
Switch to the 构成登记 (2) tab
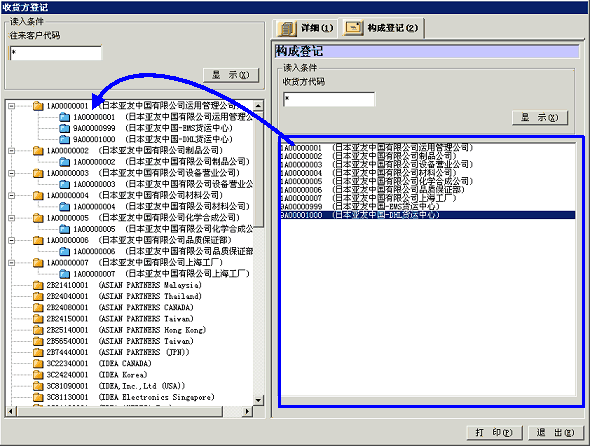tap(382, 28)
